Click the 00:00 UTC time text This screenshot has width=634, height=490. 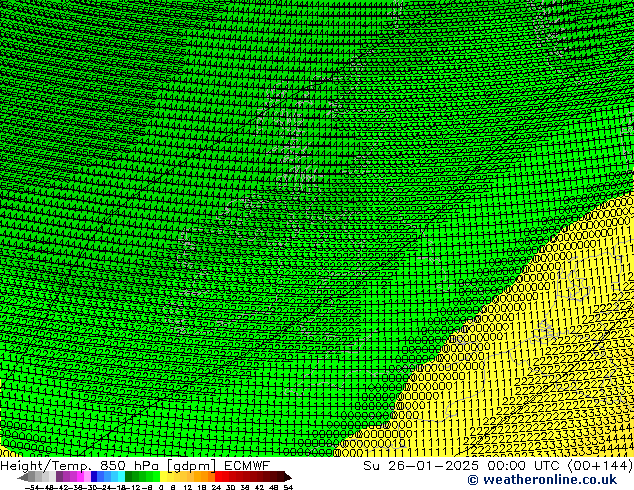point(526,466)
